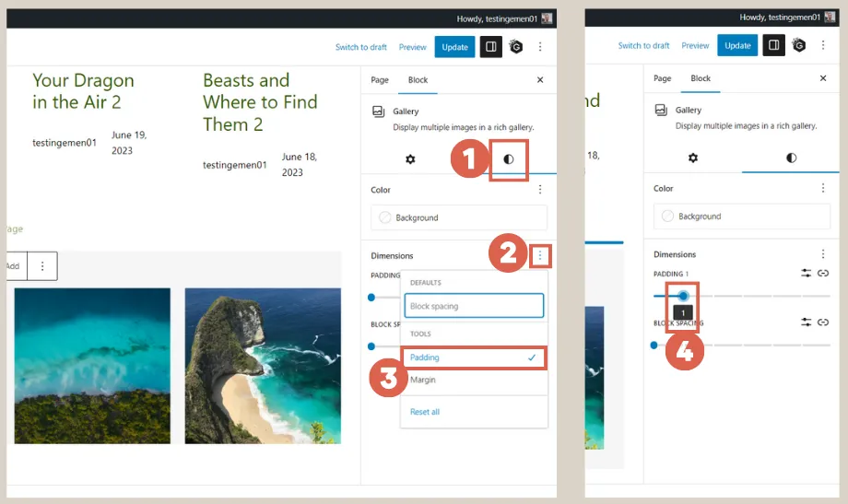
Task: Click date 'June 19, 2023'
Action: point(129,143)
